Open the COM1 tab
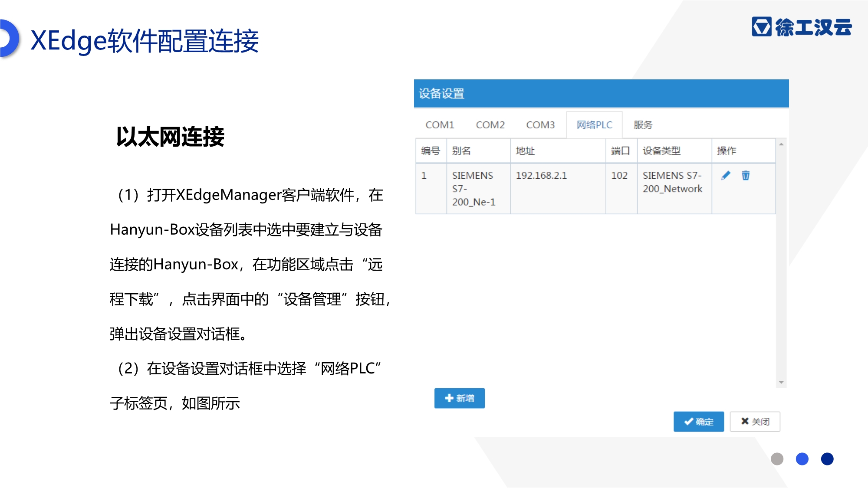 point(440,125)
